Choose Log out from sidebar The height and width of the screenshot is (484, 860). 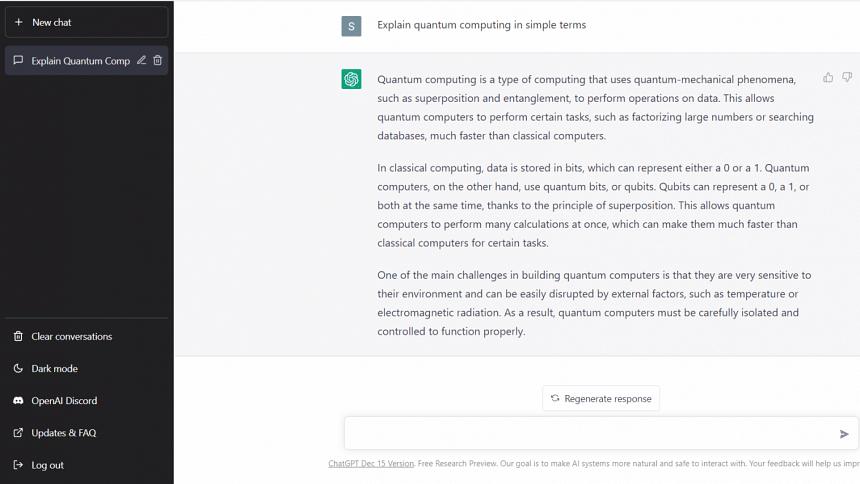point(47,465)
